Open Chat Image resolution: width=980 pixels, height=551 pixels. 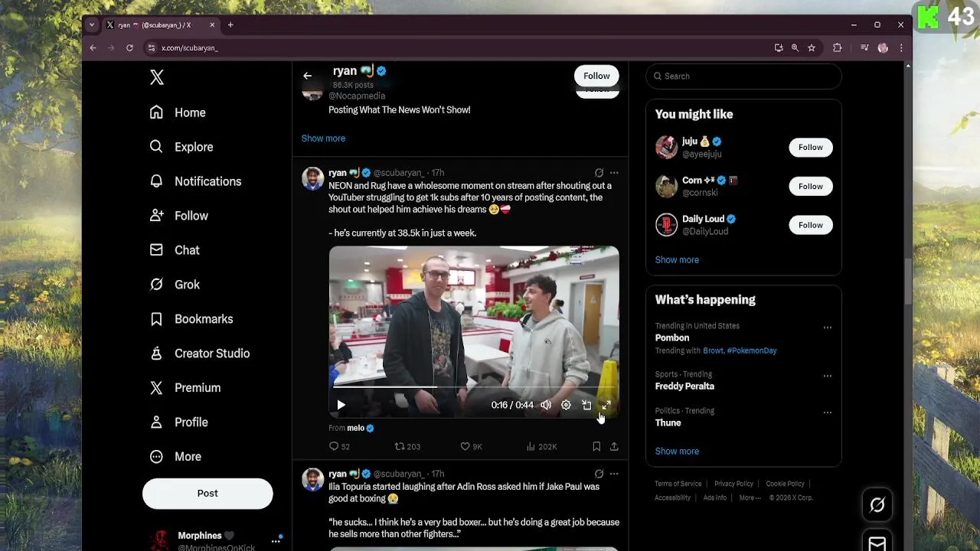(175, 250)
